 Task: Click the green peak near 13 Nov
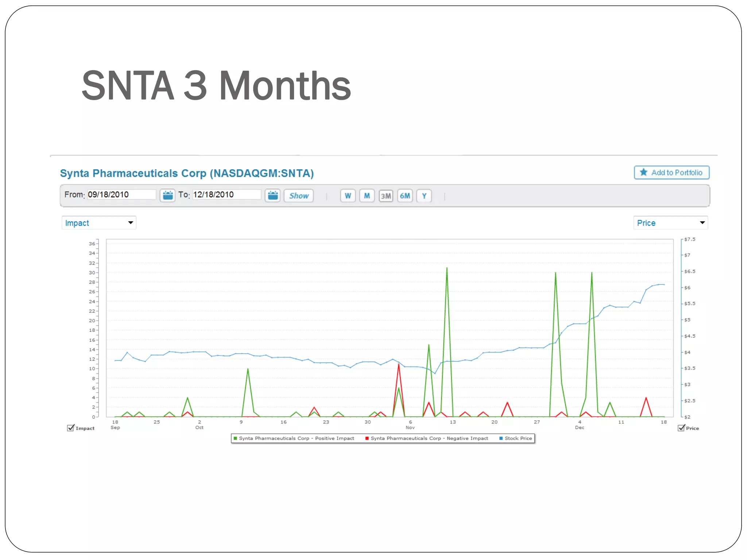click(447, 269)
